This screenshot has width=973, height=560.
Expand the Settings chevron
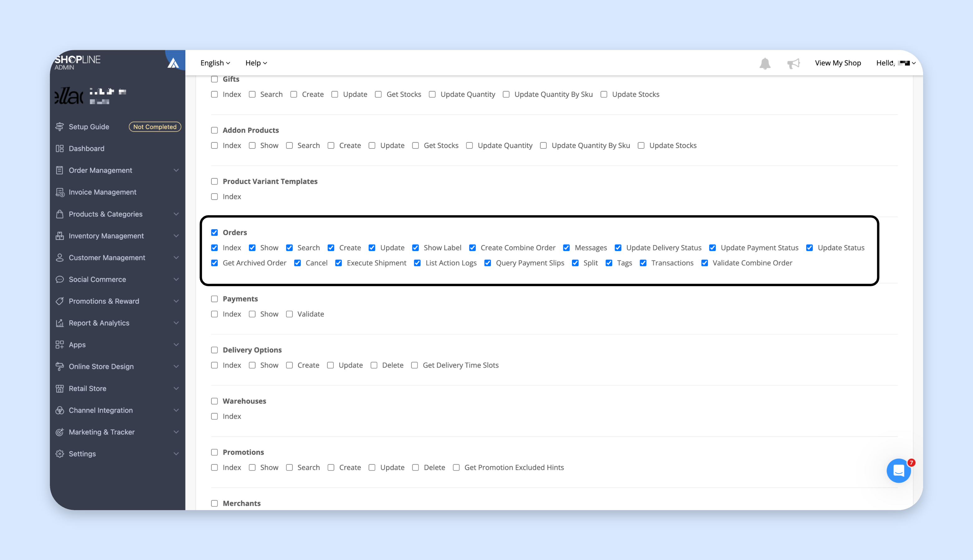176,454
